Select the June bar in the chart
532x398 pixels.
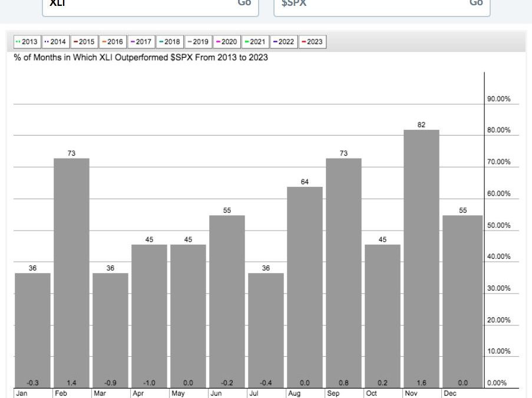227,301
